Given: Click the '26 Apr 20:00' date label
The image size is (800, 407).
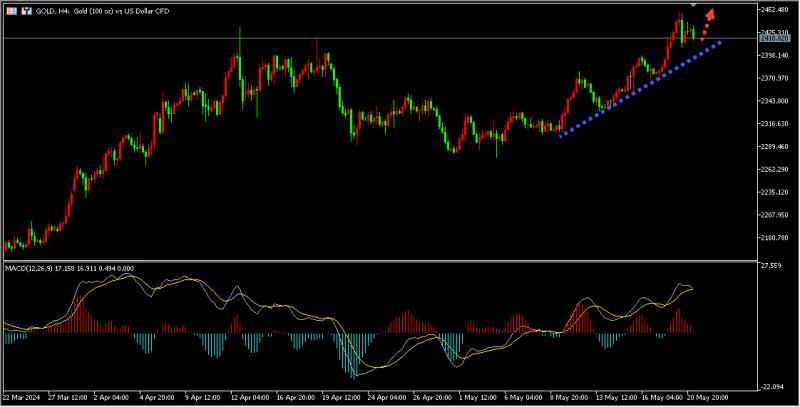Looking at the screenshot, I should pos(432,397).
